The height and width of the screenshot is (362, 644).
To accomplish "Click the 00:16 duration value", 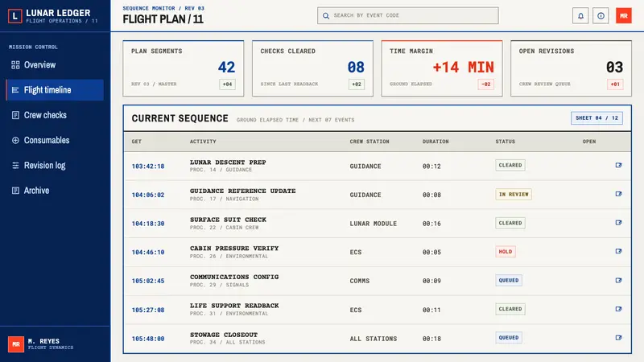I will [431, 224].
